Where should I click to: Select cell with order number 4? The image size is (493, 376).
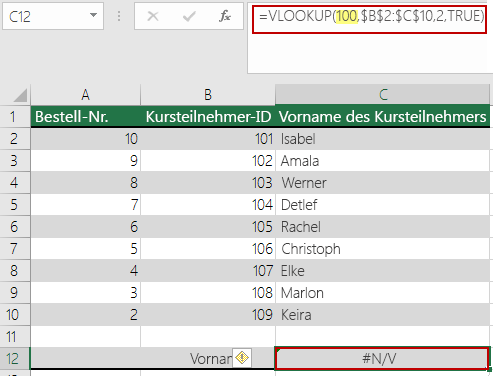86,271
